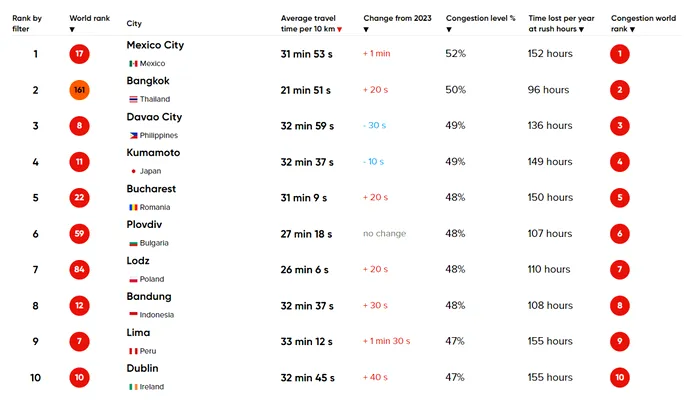Sort by Congestion world rank header
This screenshot has width=700, height=402.
[632, 30]
